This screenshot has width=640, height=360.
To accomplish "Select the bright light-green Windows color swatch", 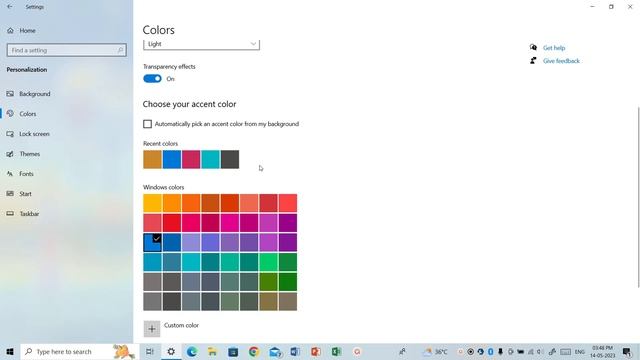I will click(268, 262).
